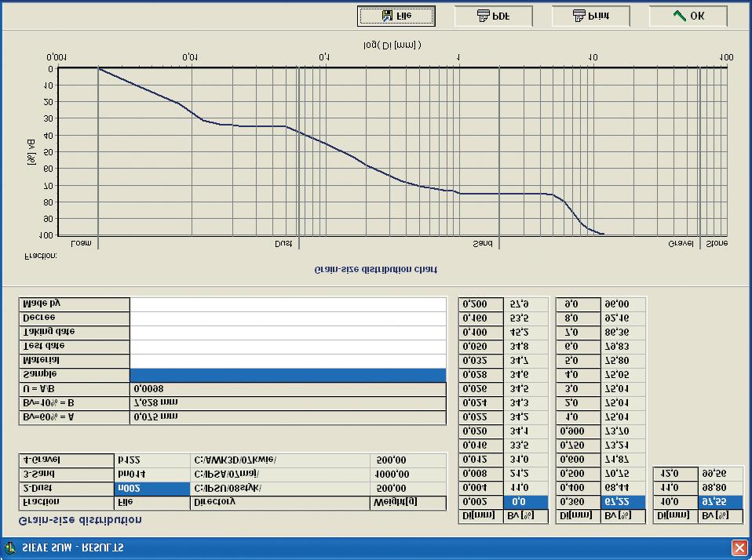Select the directory cell C:/PSU/08styk/
This screenshot has width=752, height=560.
pyautogui.click(x=280, y=489)
